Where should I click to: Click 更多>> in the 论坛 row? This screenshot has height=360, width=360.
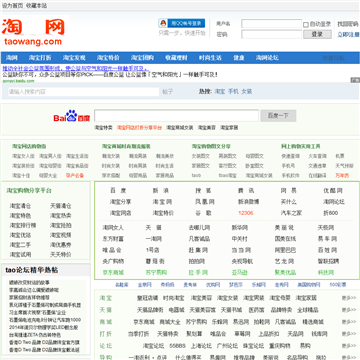pyautogui.click(x=349, y=346)
